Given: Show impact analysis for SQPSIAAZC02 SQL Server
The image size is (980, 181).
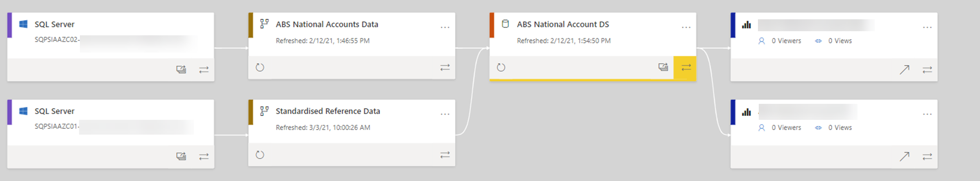Looking at the screenshot, I should point(181,70).
